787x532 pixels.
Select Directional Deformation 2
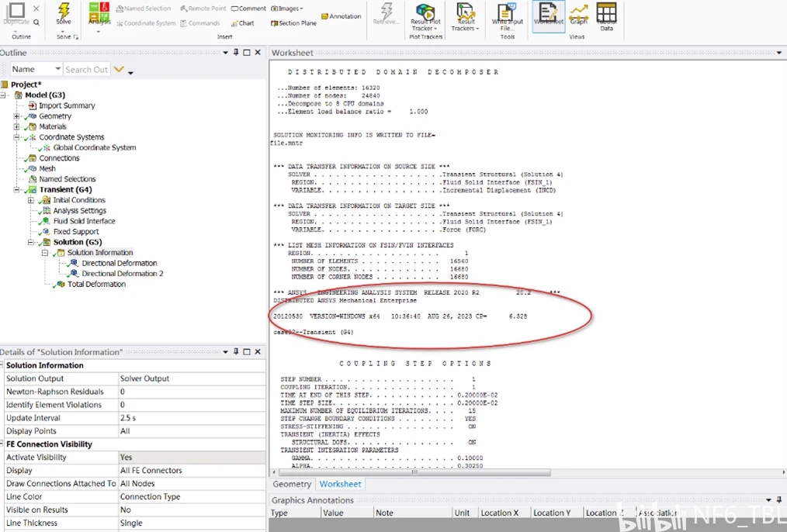(123, 274)
